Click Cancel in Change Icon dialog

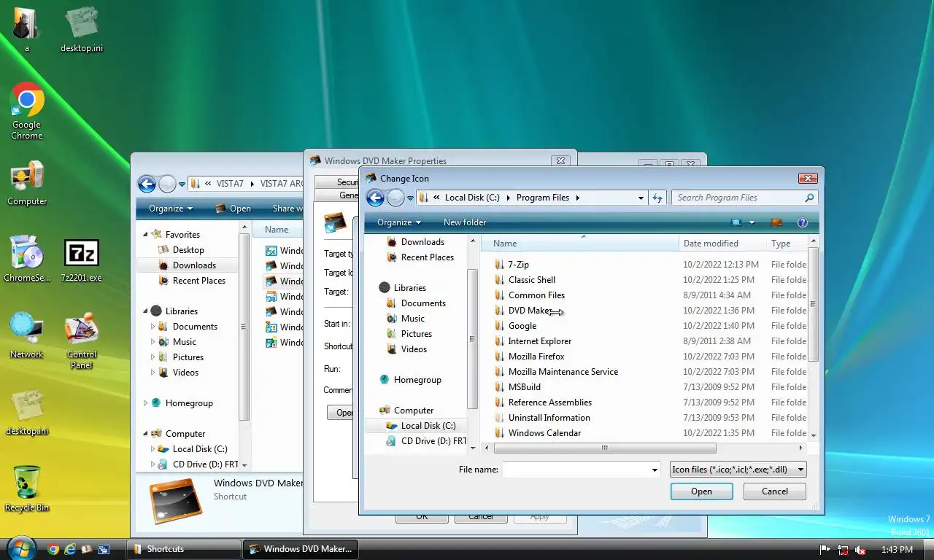(775, 491)
